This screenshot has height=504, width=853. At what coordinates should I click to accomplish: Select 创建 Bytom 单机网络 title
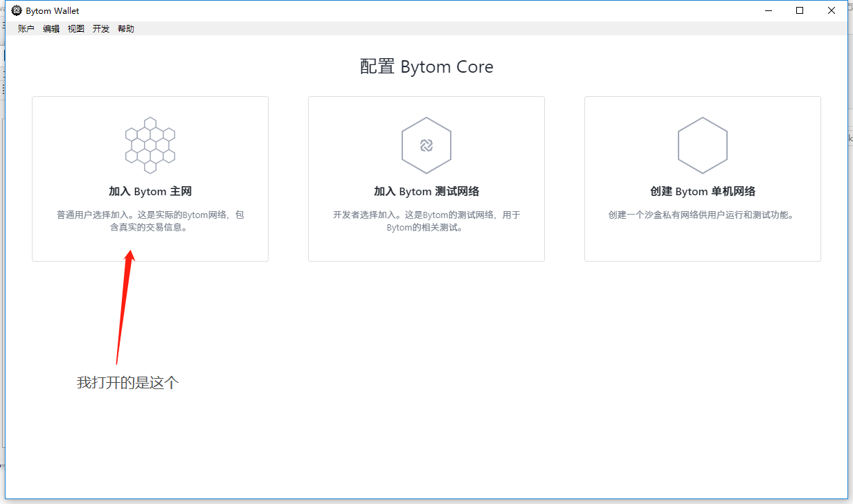pos(703,192)
